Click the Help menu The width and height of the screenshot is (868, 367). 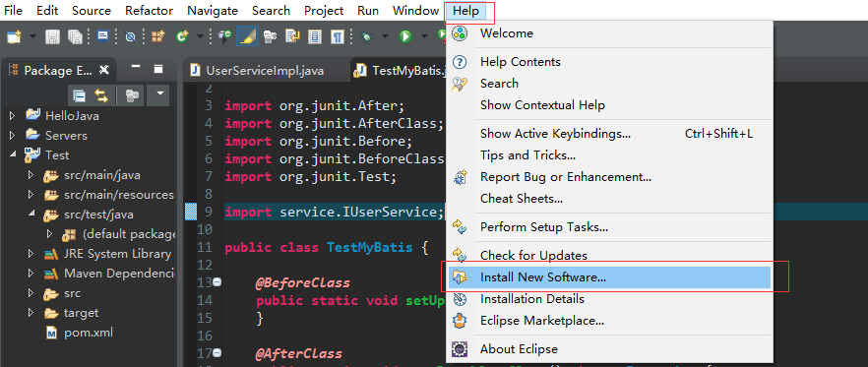coord(466,11)
